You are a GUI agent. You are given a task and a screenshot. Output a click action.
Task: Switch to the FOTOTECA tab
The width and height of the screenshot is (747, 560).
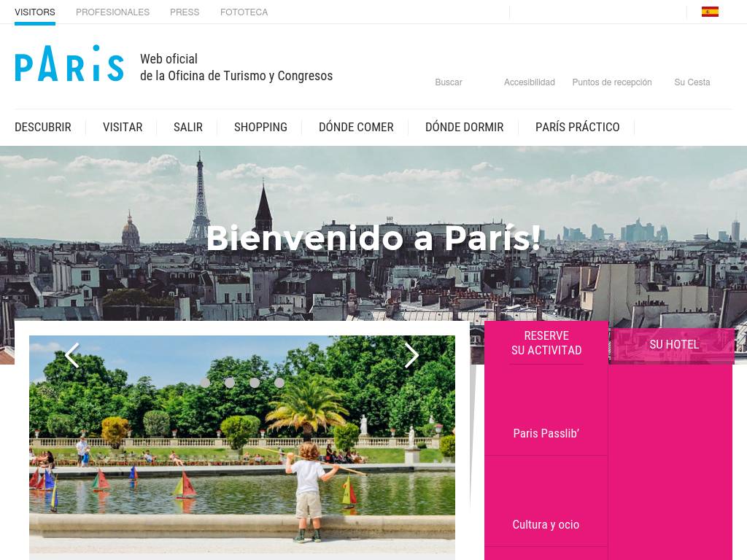click(x=244, y=12)
